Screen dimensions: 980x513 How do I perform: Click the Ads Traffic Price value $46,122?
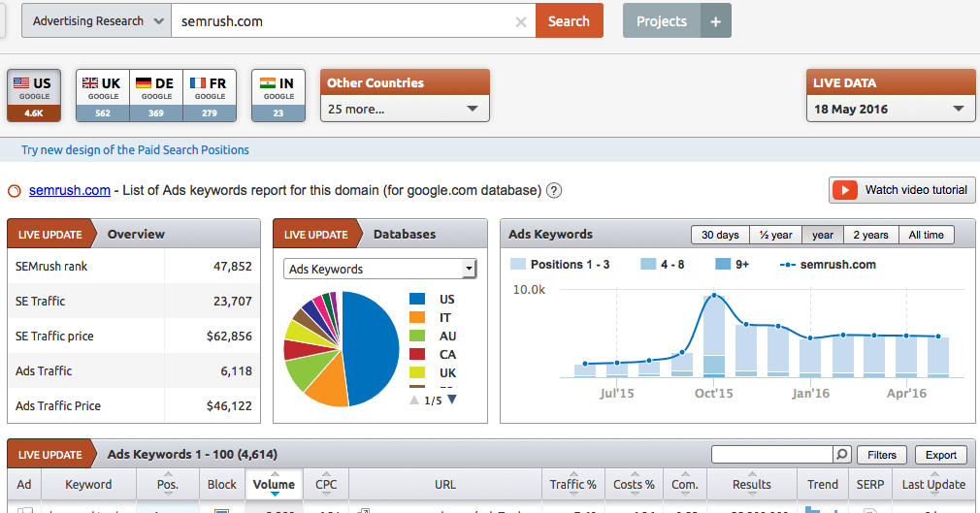[x=229, y=406]
